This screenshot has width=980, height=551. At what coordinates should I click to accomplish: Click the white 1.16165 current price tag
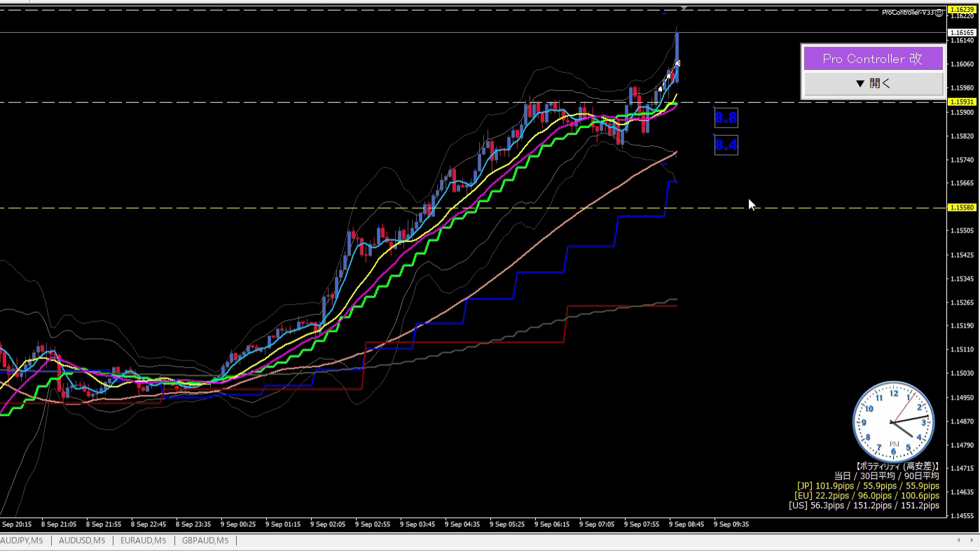tap(962, 33)
